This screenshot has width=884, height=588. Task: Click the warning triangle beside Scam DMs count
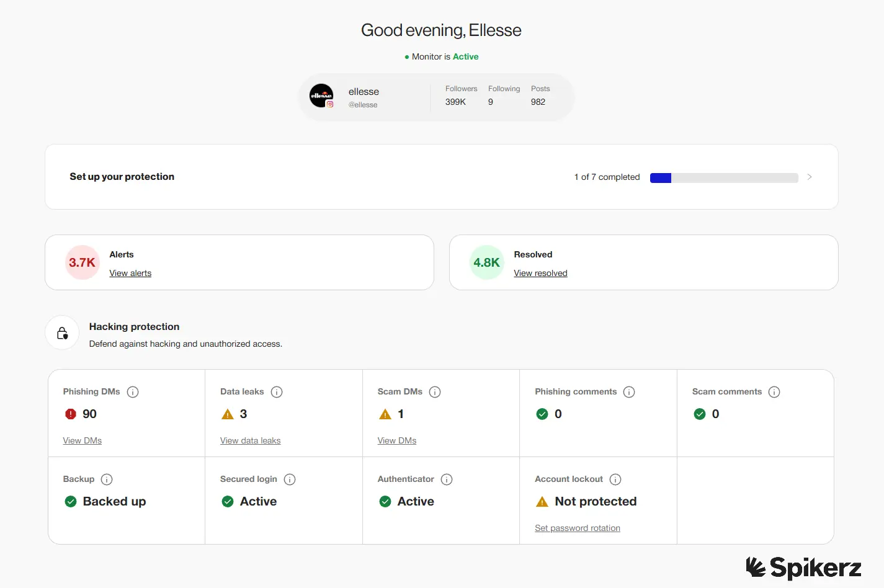tap(385, 414)
